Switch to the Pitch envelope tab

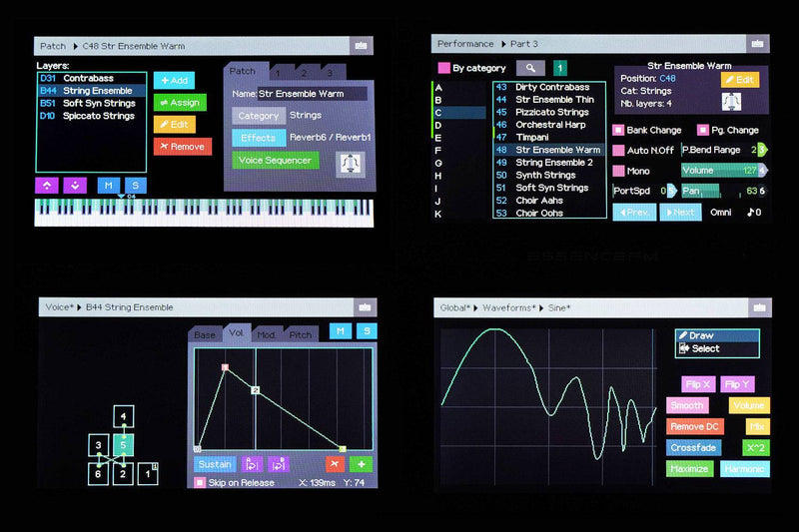301,334
